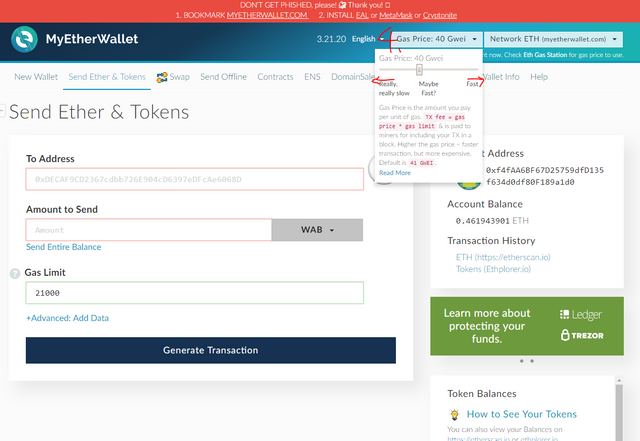The width and height of the screenshot is (640, 441).
Task: Expand Advanced: Add Data section
Action: [67, 318]
